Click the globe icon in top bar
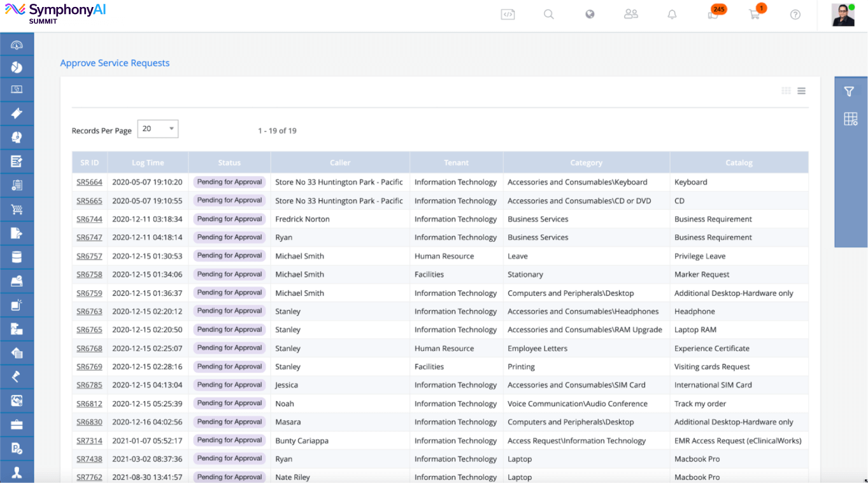Screen dimensions: 868x483 590,14
